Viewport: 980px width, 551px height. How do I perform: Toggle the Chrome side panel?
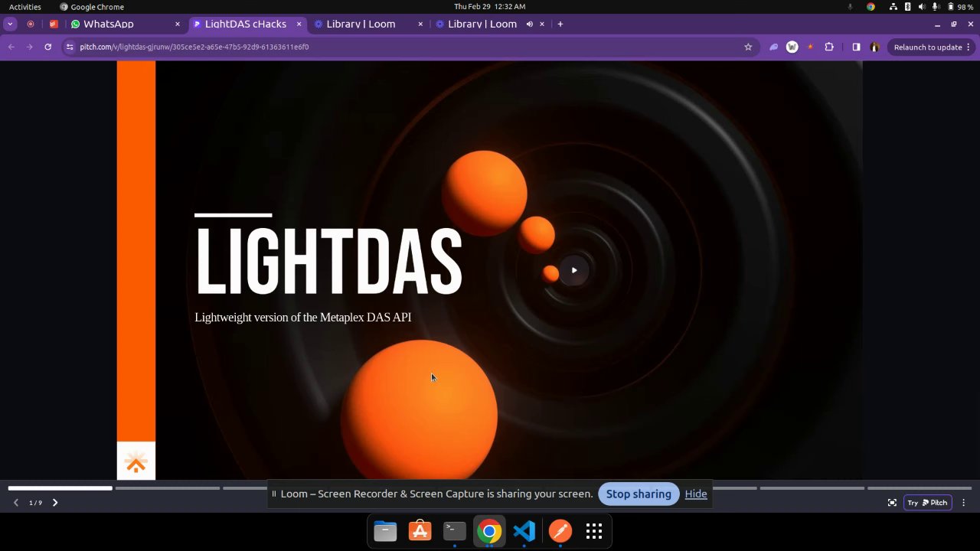856,47
